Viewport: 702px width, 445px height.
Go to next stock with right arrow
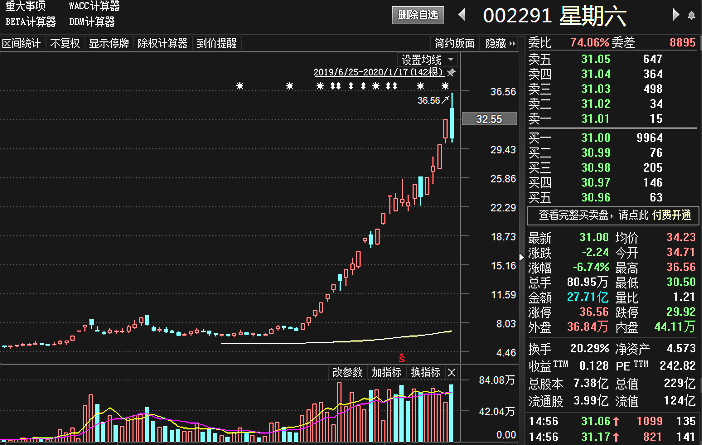pos(676,15)
